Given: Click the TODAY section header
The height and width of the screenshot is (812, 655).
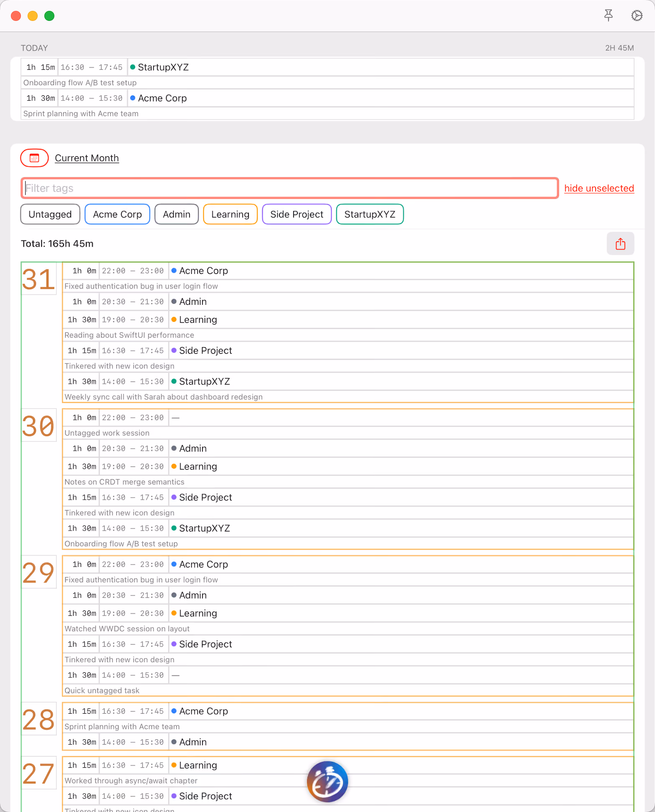Looking at the screenshot, I should point(34,48).
